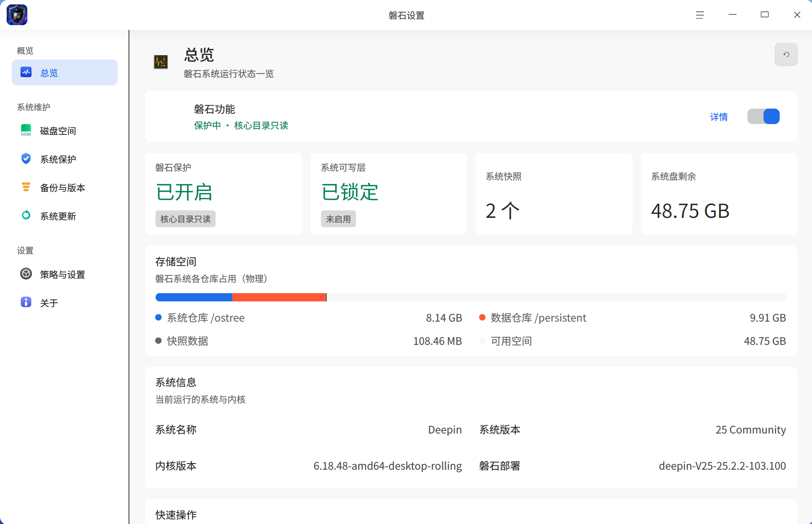The height and width of the screenshot is (524, 812).
Task: Click the refresh button on 总览 page
Action: point(786,54)
